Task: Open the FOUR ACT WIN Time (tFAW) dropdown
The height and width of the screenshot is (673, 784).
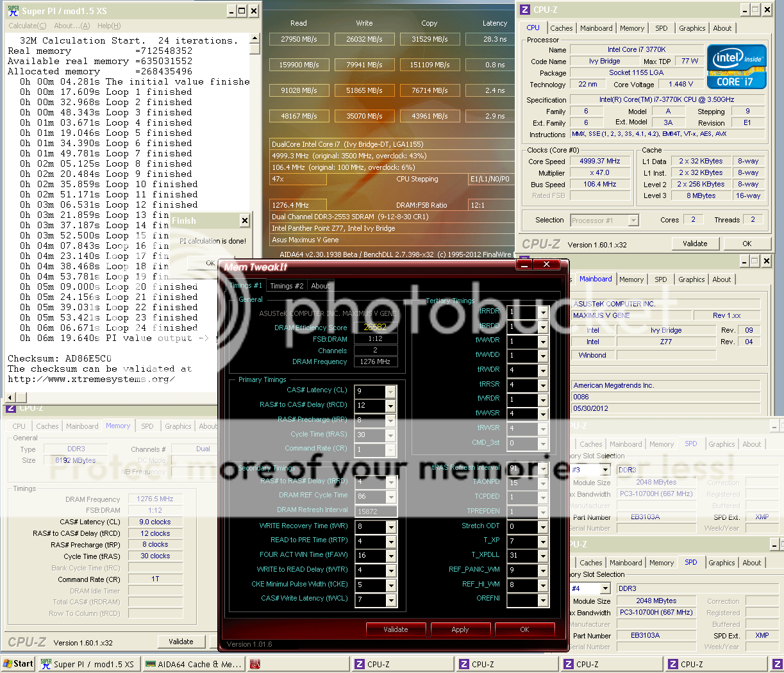Action: point(390,556)
